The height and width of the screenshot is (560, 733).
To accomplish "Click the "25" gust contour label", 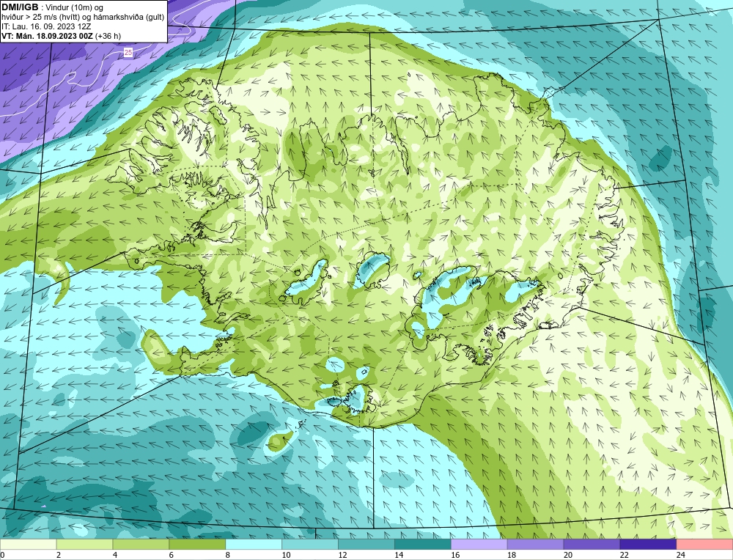I will [x=128, y=53].
